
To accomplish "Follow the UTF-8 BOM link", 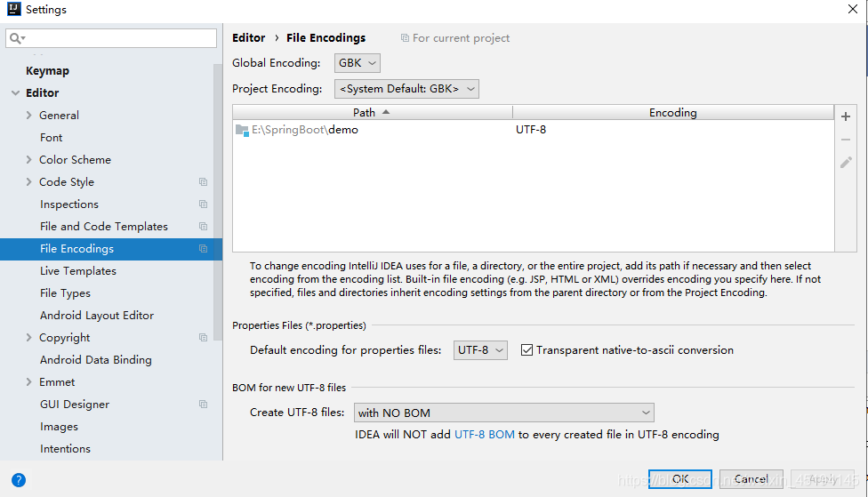I will (485, 435).
